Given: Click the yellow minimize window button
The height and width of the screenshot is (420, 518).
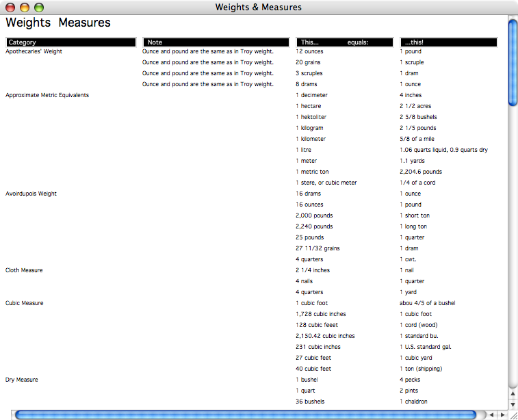Looking at the screenshot, I should coord(25,8).
